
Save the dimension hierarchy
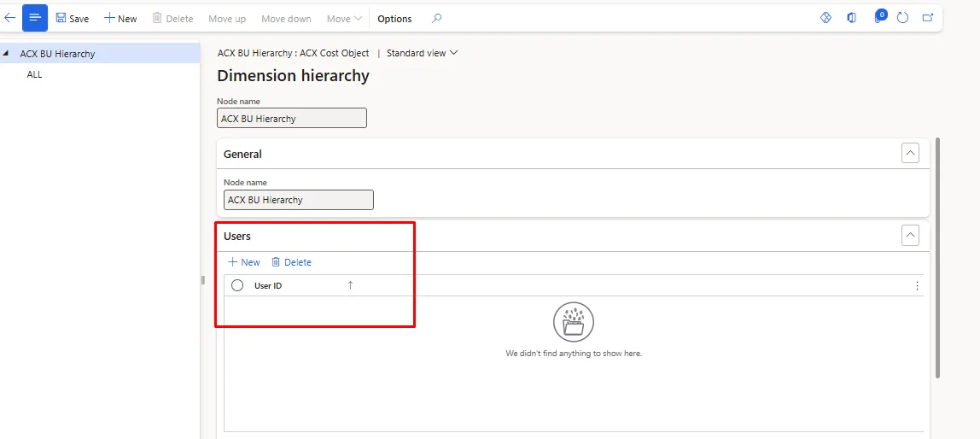coord(73,18)
